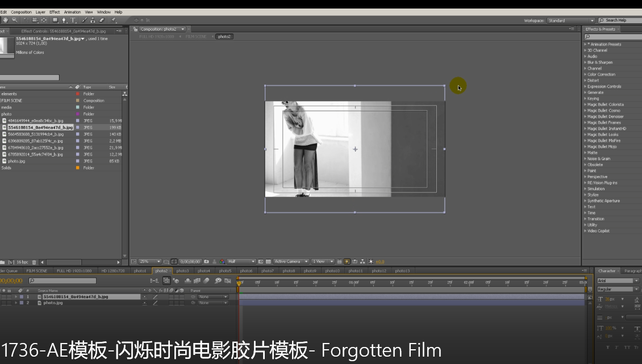Toggle the Frame Blending enable switch in timeline

coord(197,281)
